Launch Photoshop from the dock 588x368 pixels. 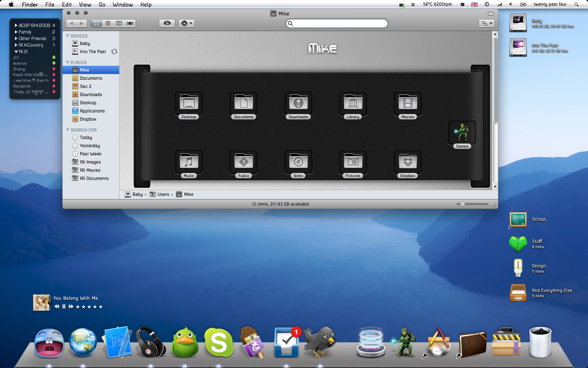coord(118,342)
